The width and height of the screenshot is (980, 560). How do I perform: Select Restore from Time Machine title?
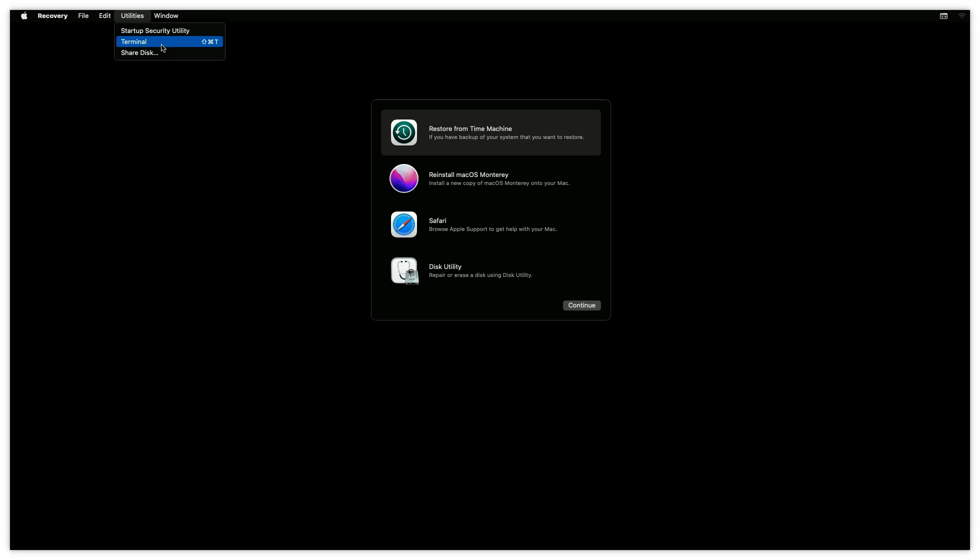[x=470, y=129]
